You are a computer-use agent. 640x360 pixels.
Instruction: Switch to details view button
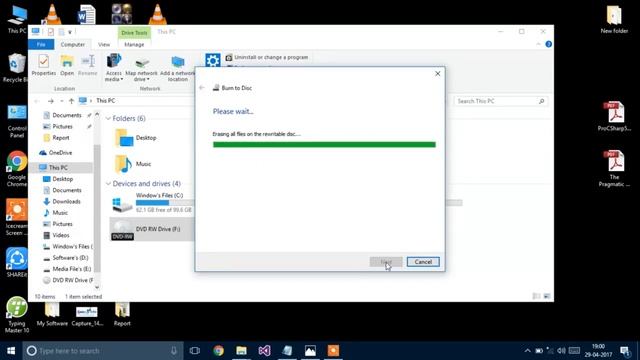pyautogui.click(x=536, y=296)
